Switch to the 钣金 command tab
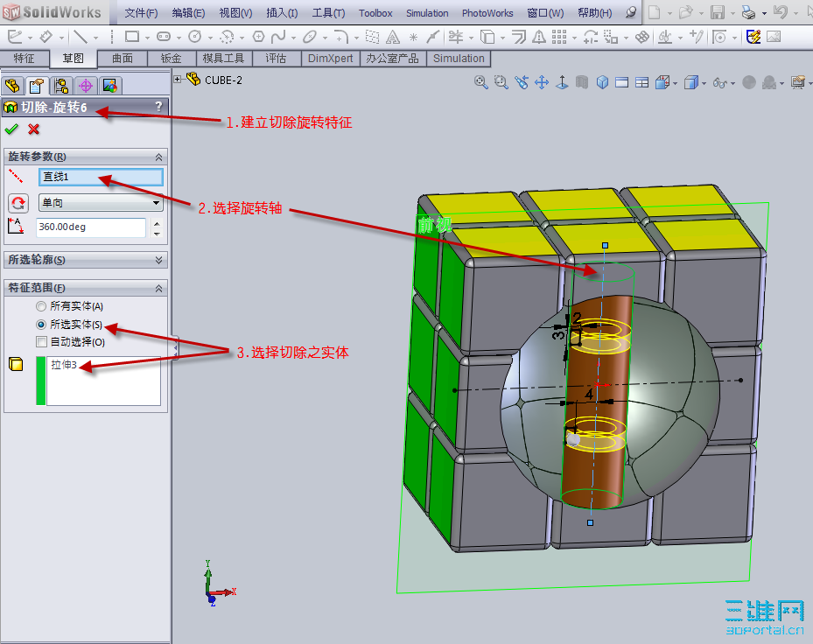The image size is (813, 644). (172, 59)
